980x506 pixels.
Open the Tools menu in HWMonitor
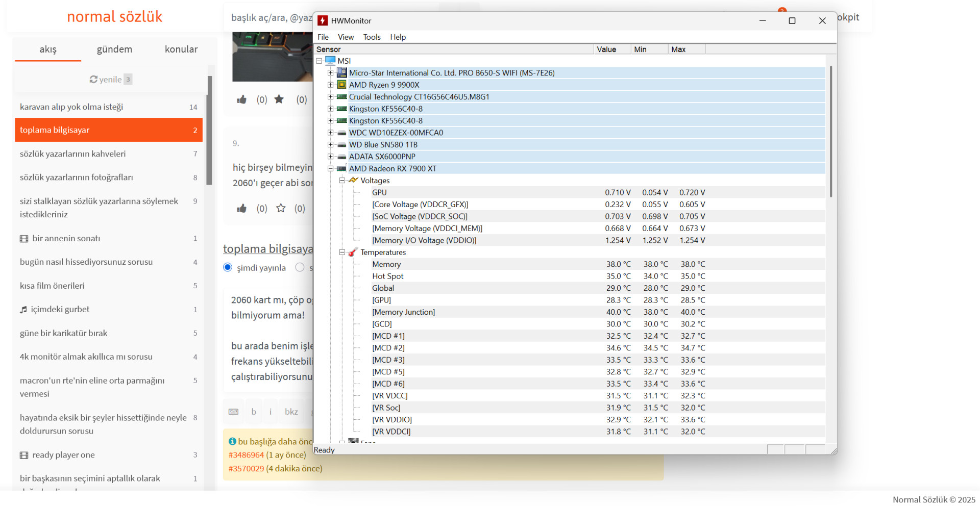coord(372,37)
